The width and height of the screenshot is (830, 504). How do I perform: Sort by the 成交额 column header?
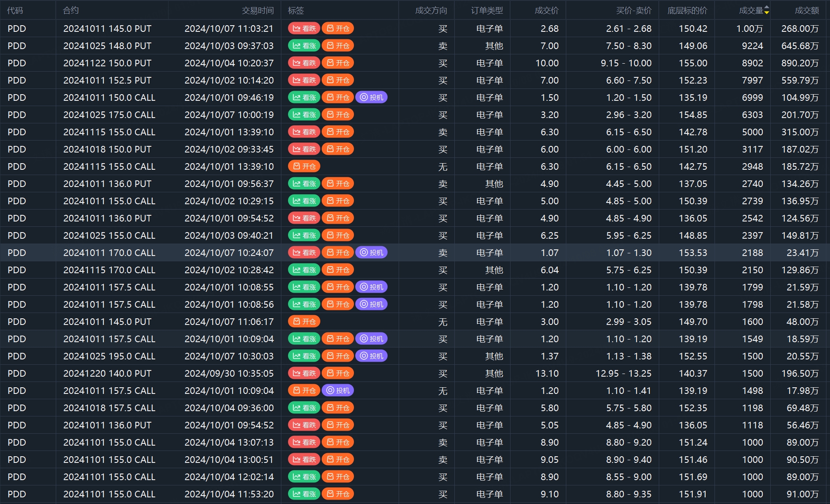(x=807, y=10)
